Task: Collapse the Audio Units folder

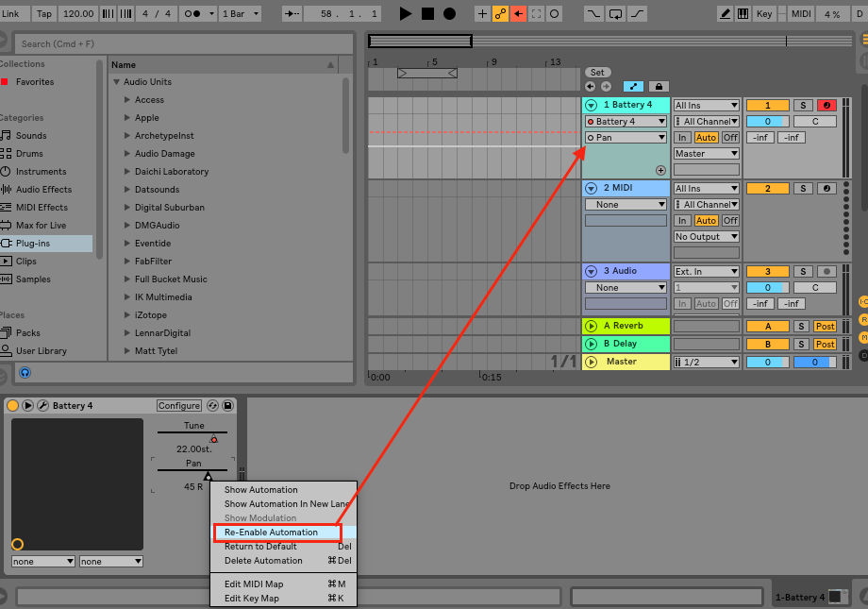Action: pos(116,81)
